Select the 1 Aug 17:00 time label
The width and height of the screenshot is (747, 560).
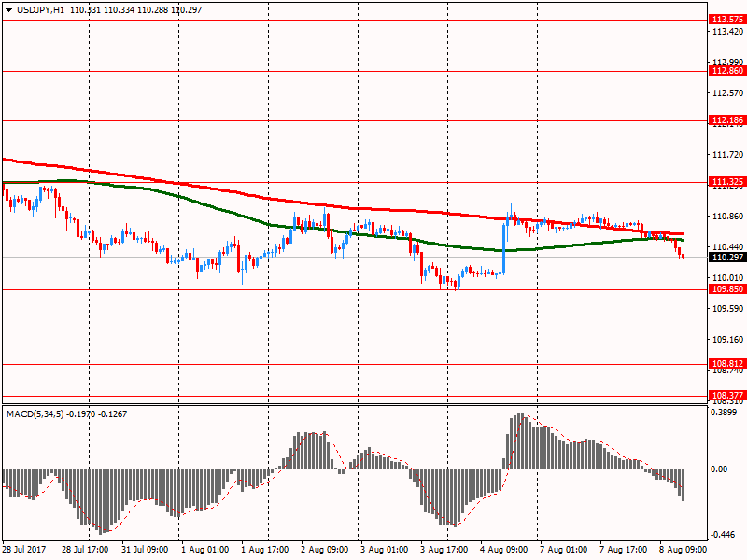[x=265, y=550]
